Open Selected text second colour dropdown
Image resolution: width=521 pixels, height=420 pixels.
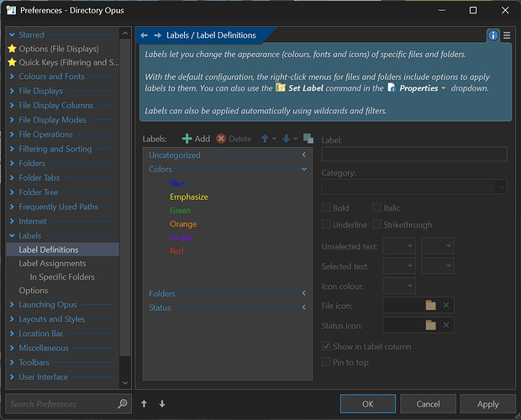[438, 266]
